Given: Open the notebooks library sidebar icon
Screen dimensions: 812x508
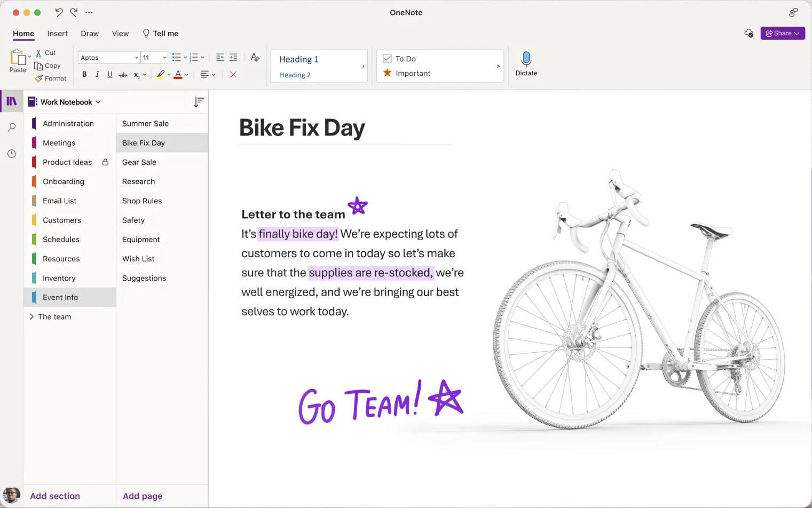Looking at the screenshot, I should [12, 101].
